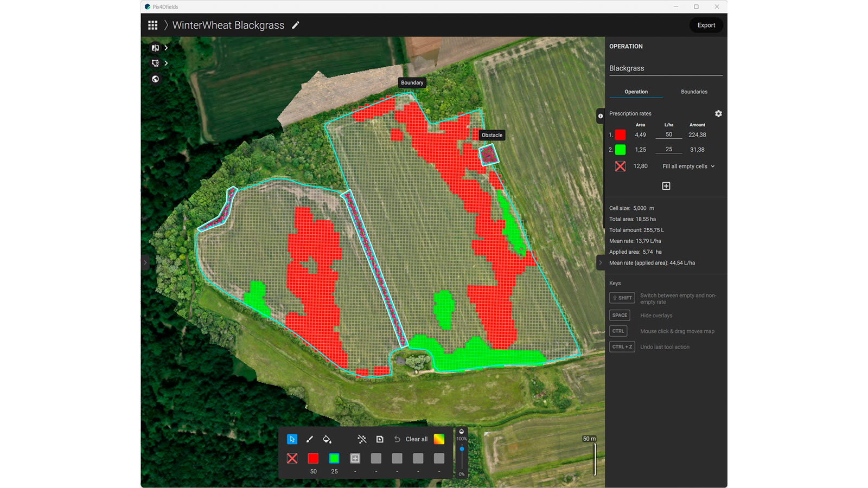Click the globe basemap icon
This screenshot has width=868, height=488.
pos(156,79)
